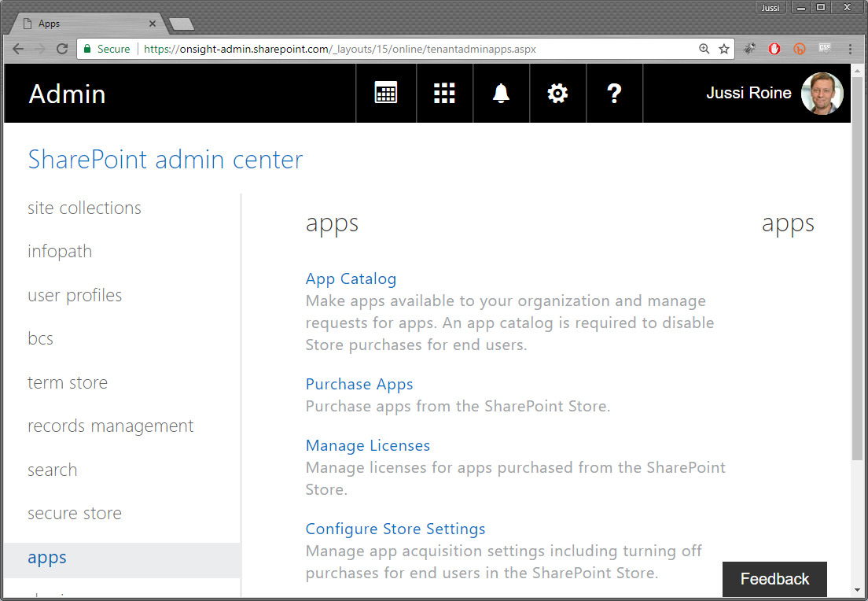This screenshot has width=868, height=601.
Task: Click the scrollbar down arrow
Action: pos(857,591)
